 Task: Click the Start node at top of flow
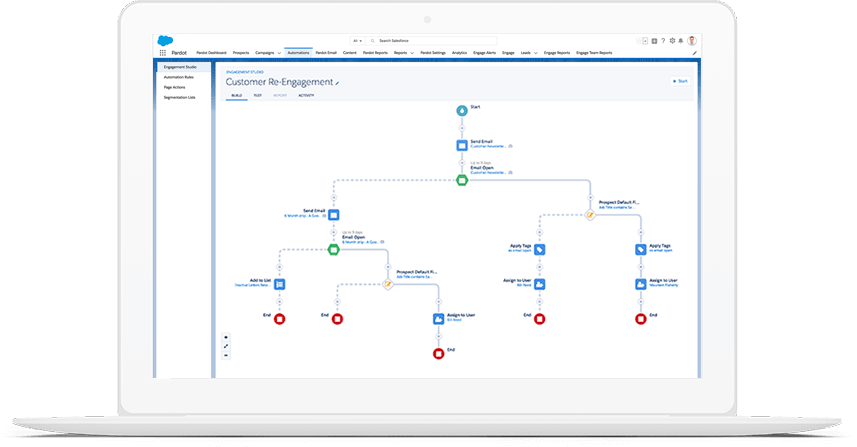point(461,111)
